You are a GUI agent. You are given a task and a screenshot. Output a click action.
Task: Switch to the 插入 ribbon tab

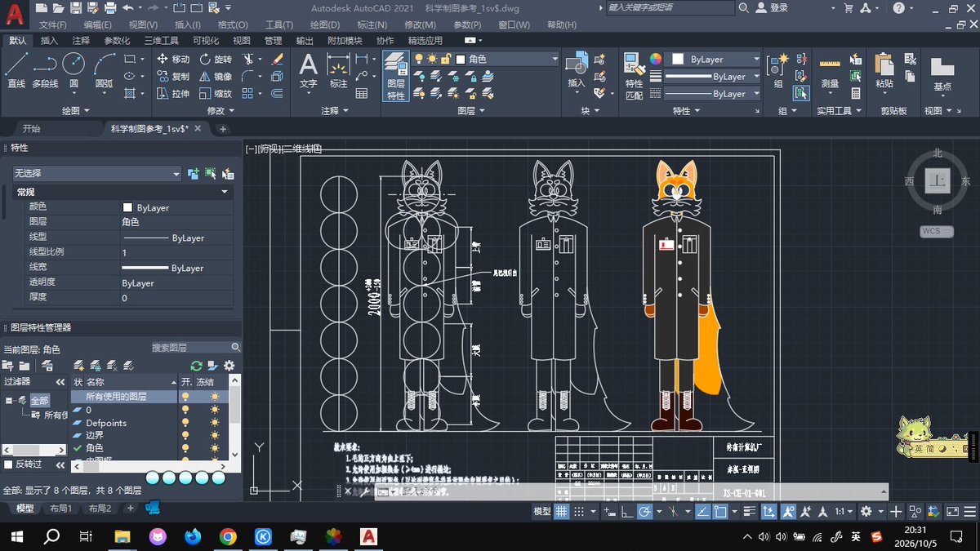[49, 40]
